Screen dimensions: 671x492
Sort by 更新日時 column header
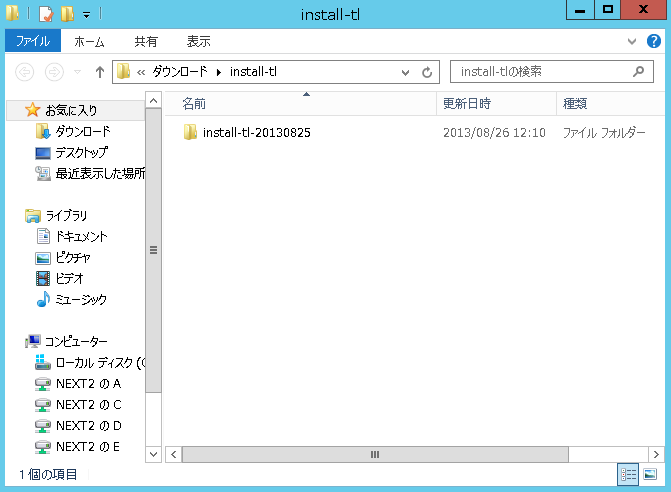tap(466, 103)
